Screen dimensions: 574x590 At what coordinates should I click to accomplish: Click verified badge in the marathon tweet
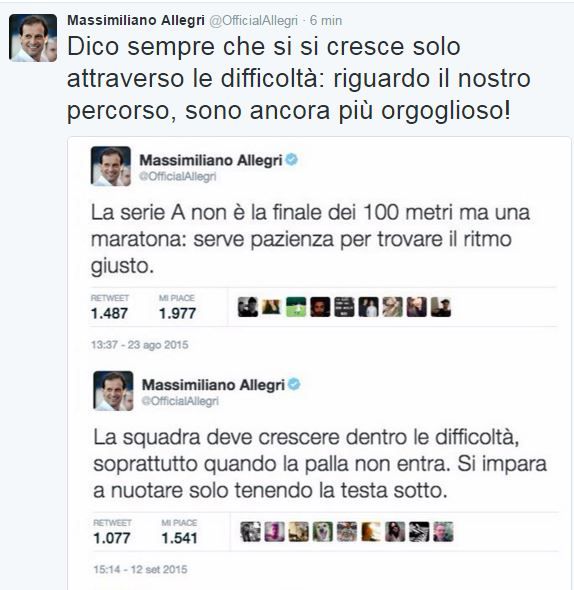pos(292,160)
